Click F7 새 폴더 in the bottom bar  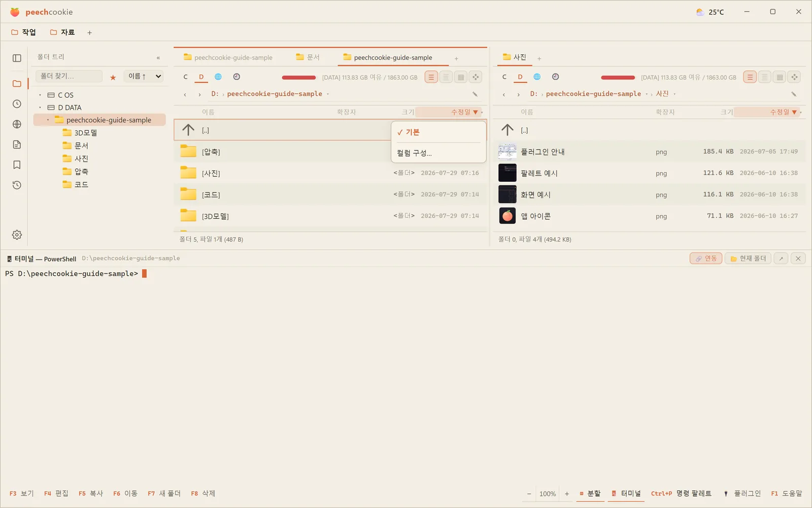(164, 493)
